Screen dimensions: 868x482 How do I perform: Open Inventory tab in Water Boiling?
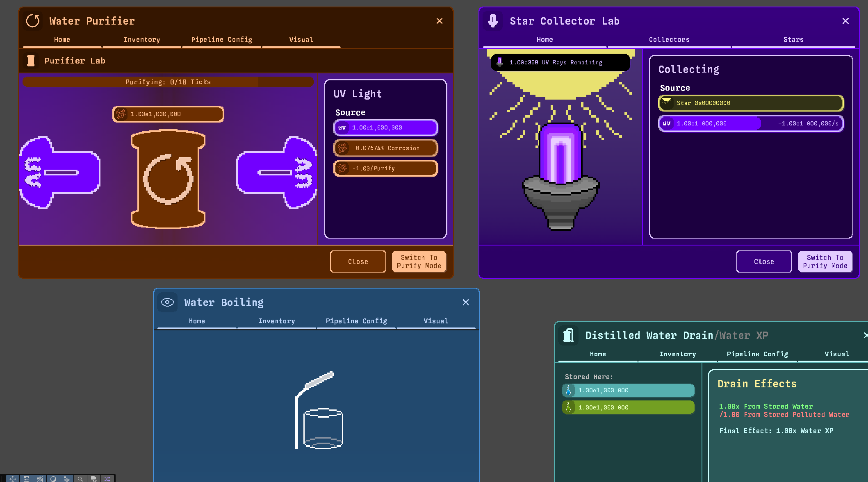[x=276, y=321]
